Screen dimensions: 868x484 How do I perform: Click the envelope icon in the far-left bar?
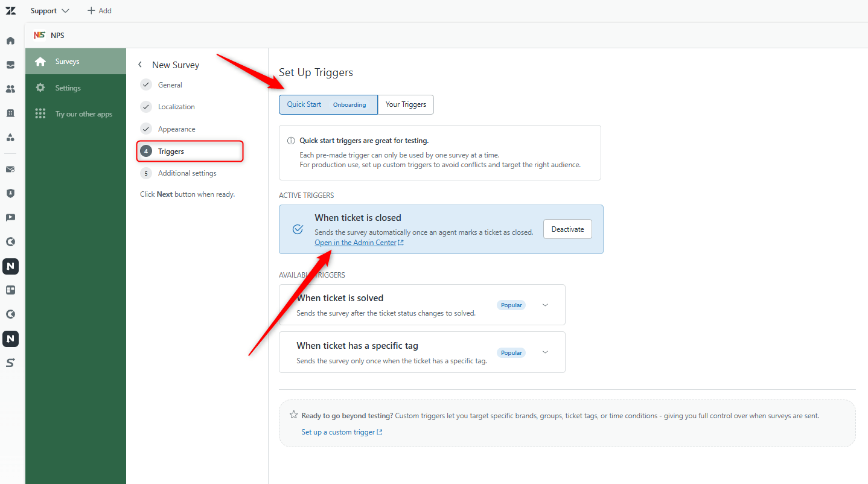[x=10, y=170]
